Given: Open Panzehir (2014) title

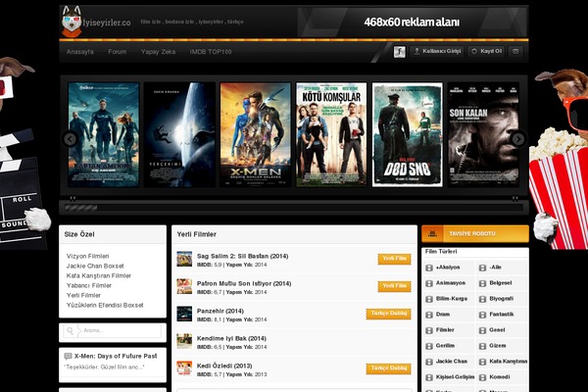Looking at the screenshot, I should [x=220, y=311].
